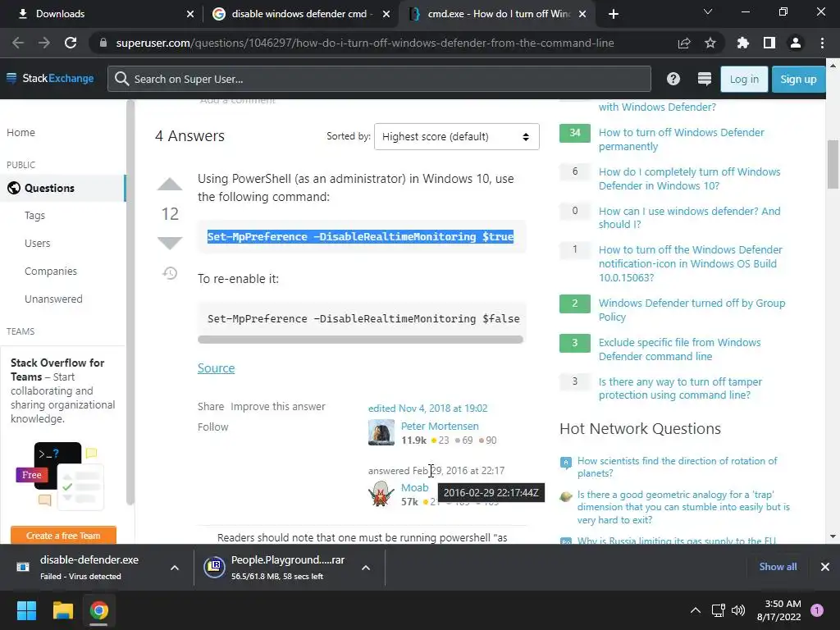Close the downloads bar

point(825,567)
